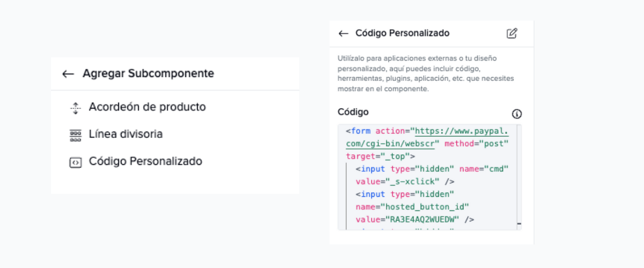Click the Código Personalizado code-bracket icon
644x268 pixels.
[75, 162]
